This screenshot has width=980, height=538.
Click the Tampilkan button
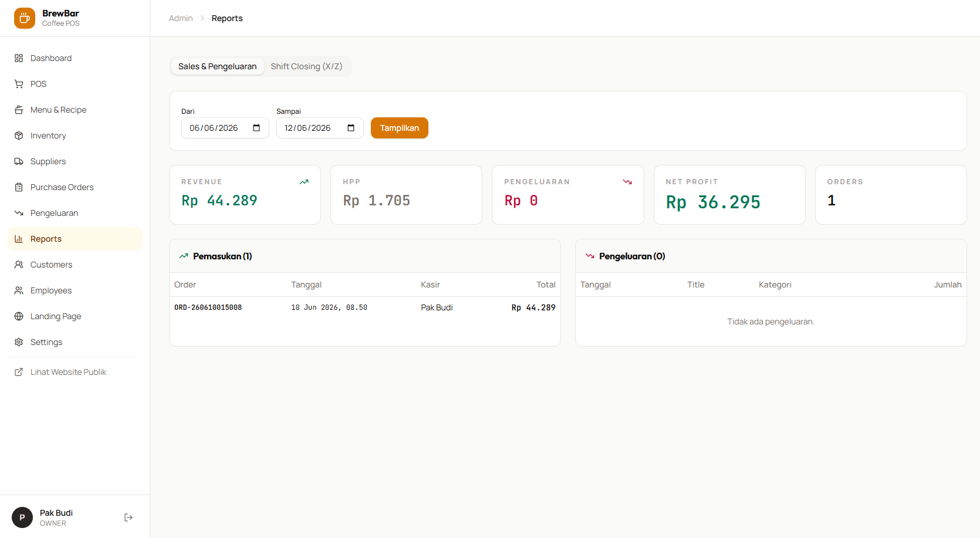pos(400,128)
